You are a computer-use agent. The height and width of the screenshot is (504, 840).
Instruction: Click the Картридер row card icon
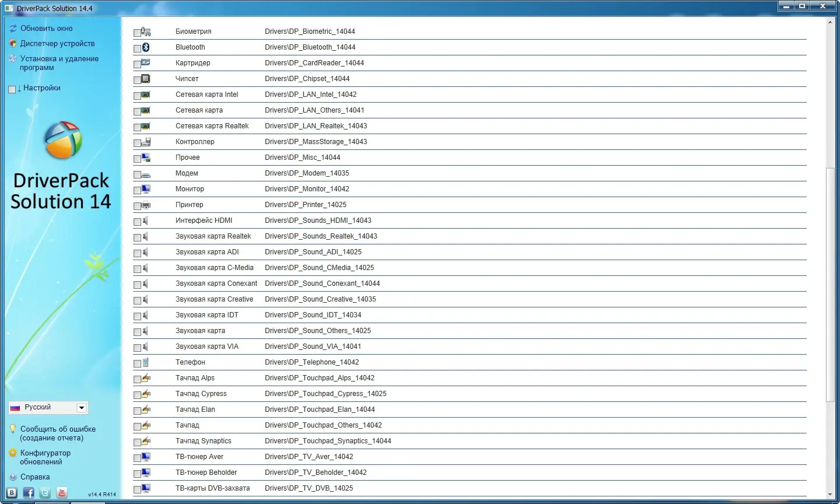tap(146, 62)
